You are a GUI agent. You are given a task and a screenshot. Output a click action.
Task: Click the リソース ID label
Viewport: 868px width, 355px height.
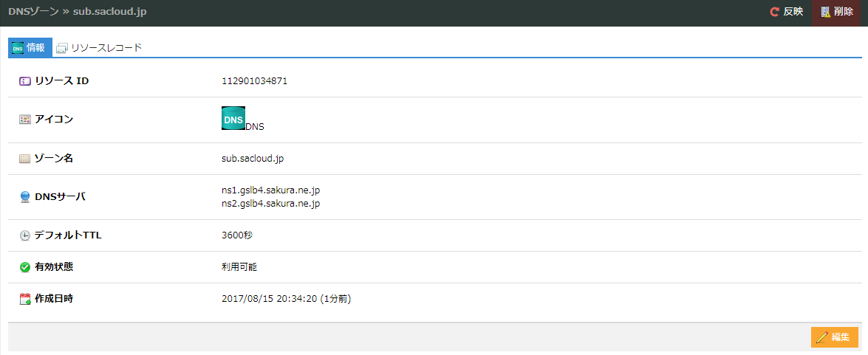[61, 81]
